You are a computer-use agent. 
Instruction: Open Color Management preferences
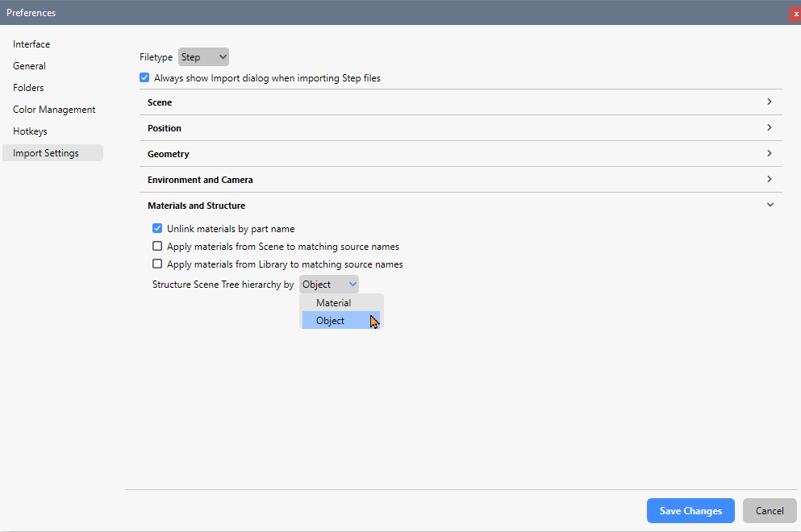(x=54, y=110)
